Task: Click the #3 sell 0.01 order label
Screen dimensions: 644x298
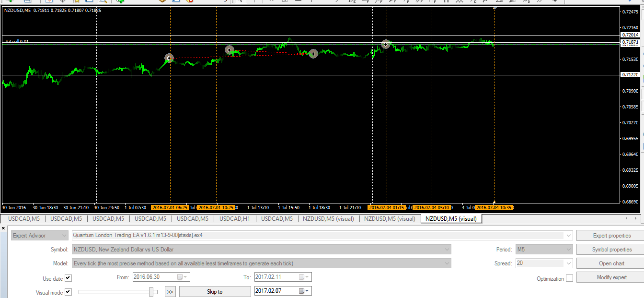Action: point(17,42)
